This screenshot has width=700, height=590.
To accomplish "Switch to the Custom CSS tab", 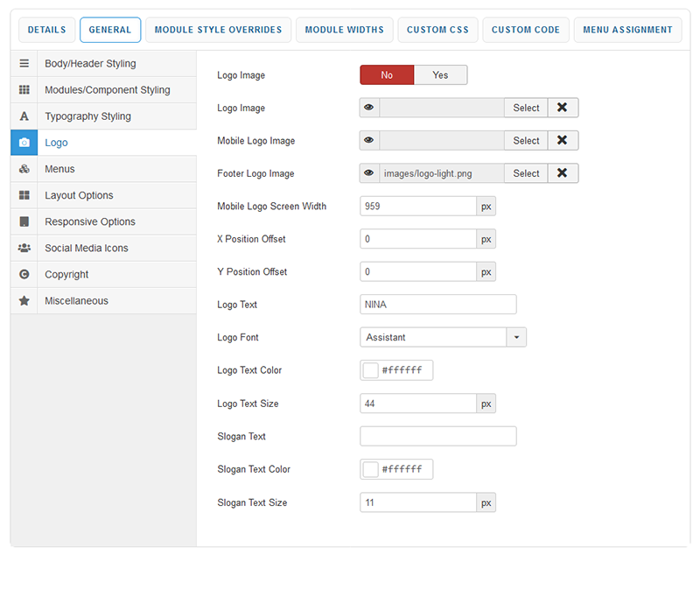I will tap(438, 30).
